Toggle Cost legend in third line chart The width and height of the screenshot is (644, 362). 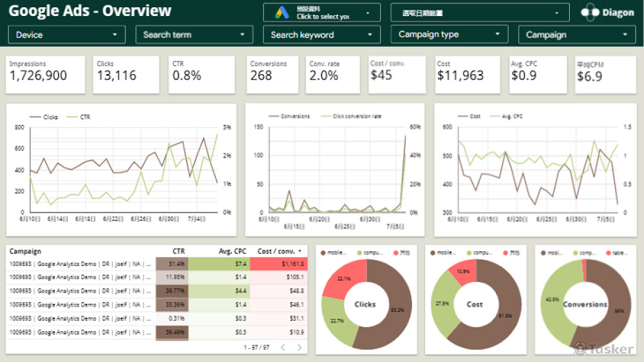[x=469, y=117]
